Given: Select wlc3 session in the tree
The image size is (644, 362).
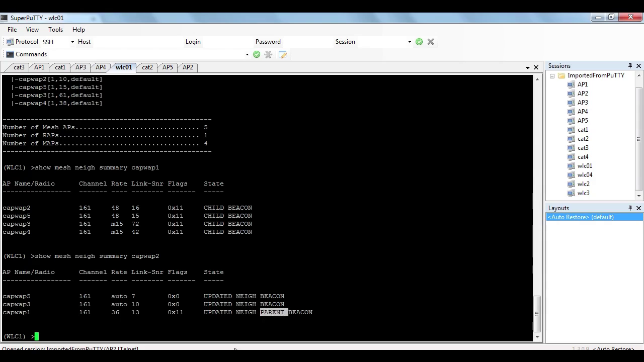Looking at the screenshot, I should click(x=583, y=193).
